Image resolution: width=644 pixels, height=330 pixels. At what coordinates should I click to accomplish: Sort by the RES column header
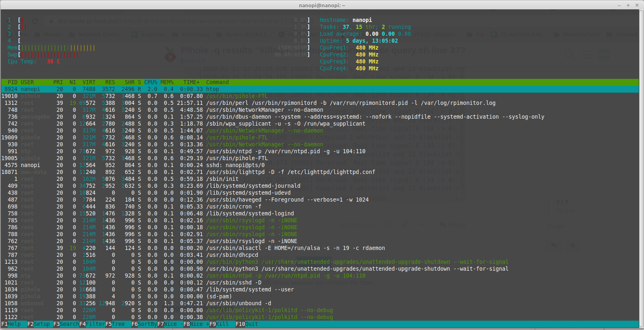coord(110,82)
